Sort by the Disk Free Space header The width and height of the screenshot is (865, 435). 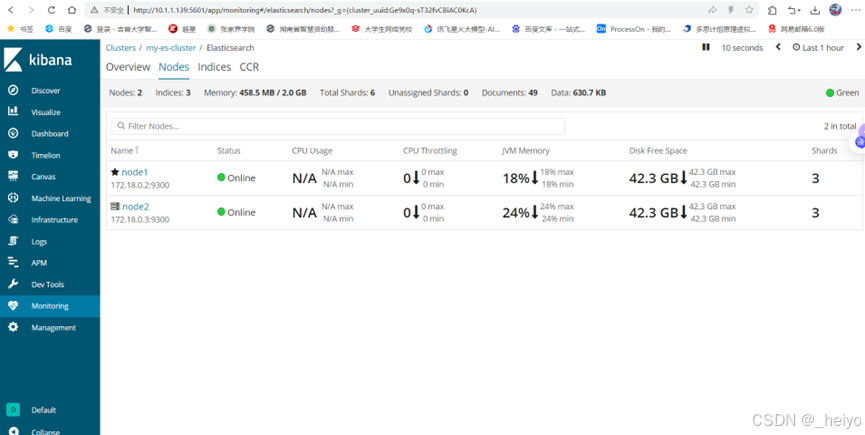click(658, 151)
